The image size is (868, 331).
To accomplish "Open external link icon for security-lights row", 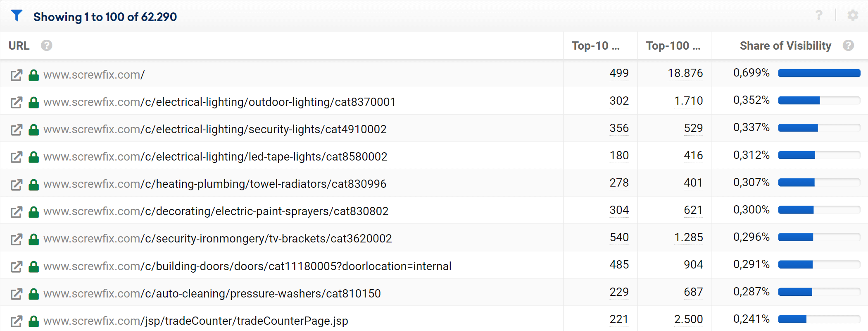I will 17,130.
